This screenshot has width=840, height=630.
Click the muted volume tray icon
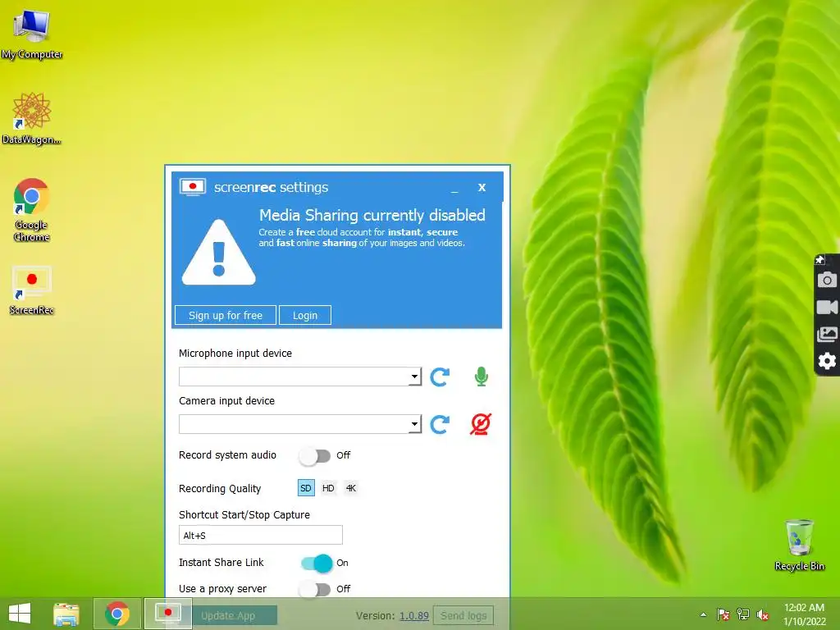tap(763, 614)
